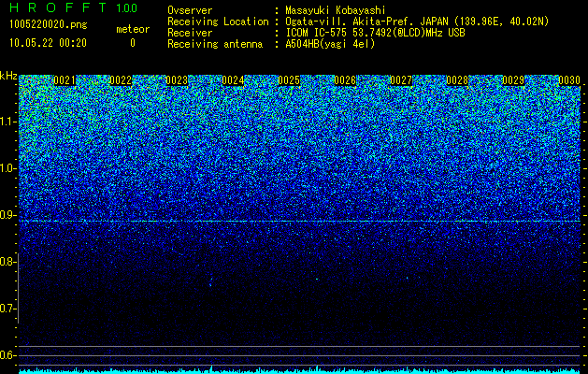
Task: Click the 0.9 frequency axis label
Action: pos(7,215)
